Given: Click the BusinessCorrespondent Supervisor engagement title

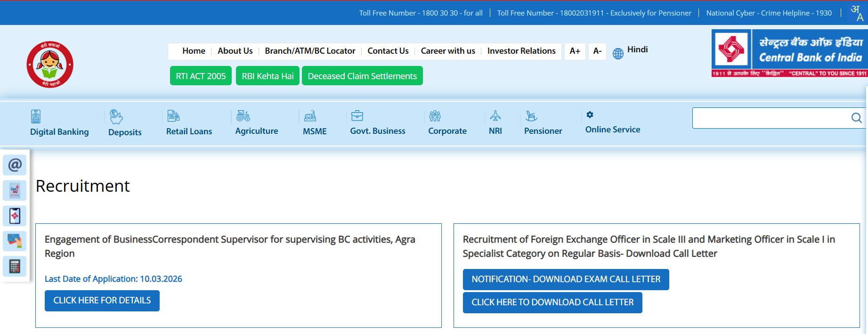Looking at the screenshot, I should (230, 246).
